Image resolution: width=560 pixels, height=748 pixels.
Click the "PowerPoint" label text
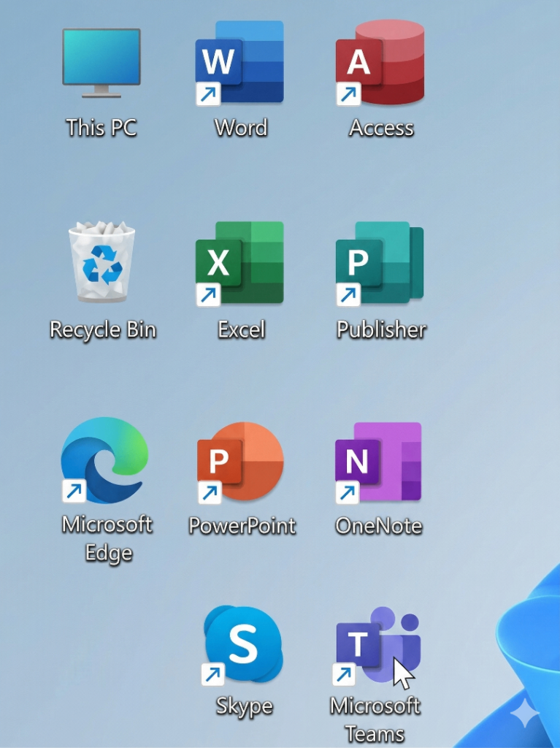point(242,526)
